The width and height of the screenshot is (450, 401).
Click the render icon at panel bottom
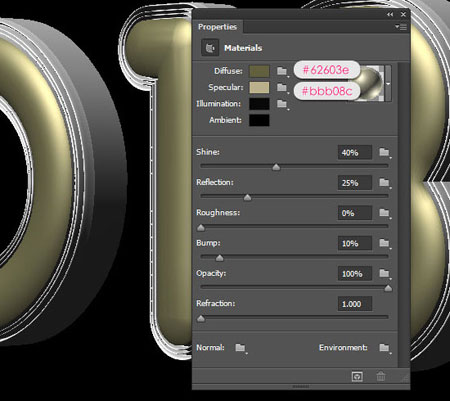pyautogui.click(x=357, y=377)
